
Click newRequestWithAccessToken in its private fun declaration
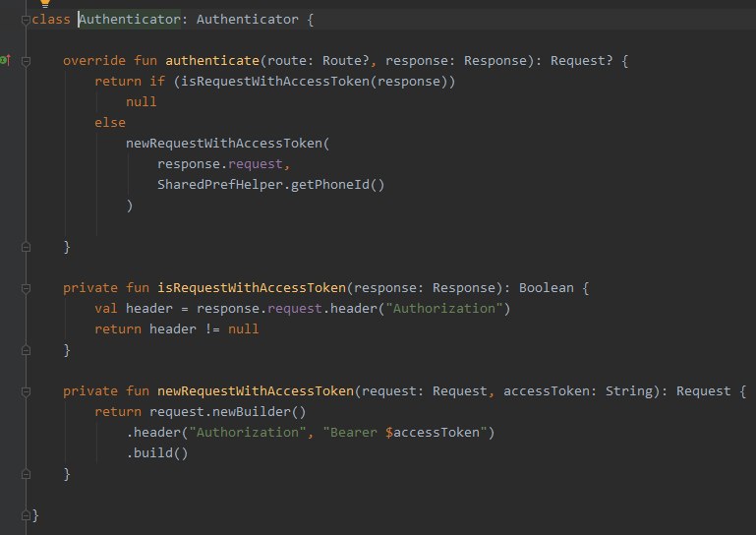256,390
